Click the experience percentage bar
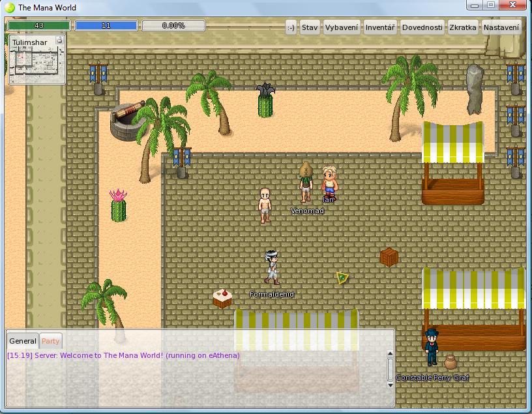The image size is (532, 414). [173, 26]
